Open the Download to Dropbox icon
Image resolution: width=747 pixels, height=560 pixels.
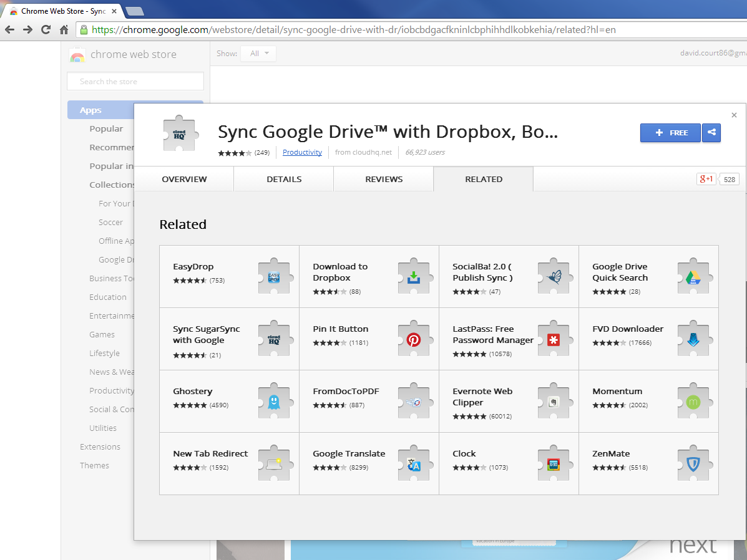pos(414,277)
